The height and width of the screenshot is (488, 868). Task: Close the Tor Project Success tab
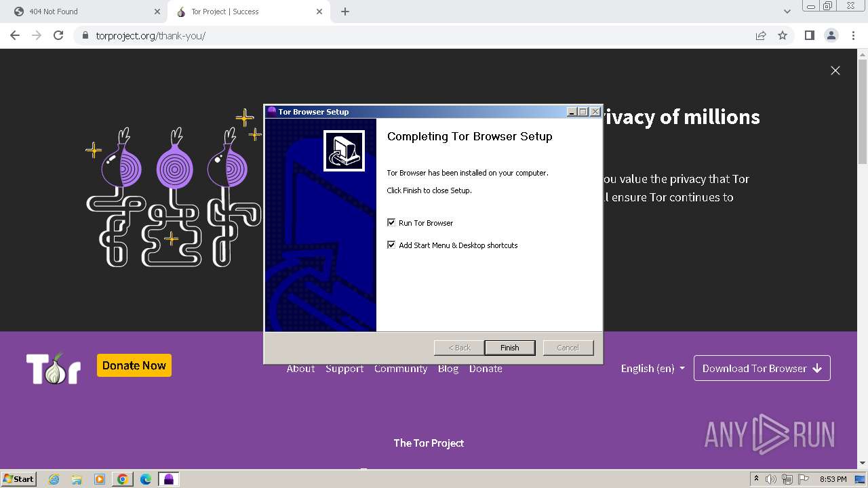pyautogui.click(x=319, y=12)
